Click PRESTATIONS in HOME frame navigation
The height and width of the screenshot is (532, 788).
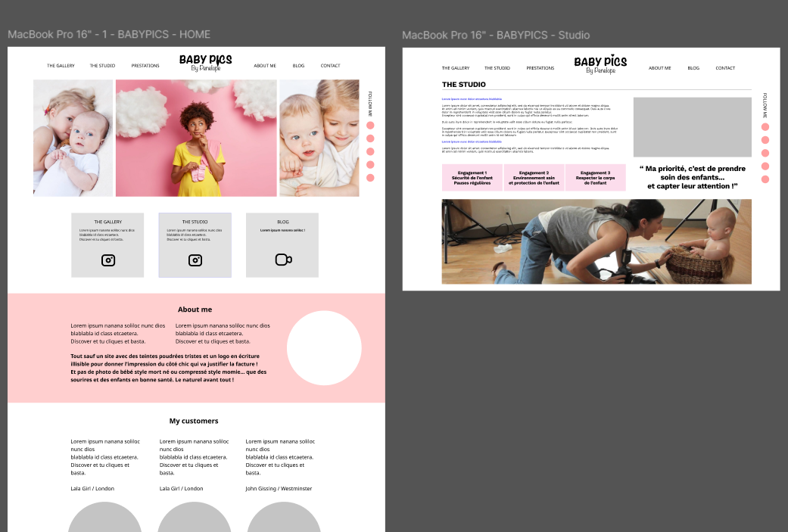pyautogui.click(x=145, y=66)
